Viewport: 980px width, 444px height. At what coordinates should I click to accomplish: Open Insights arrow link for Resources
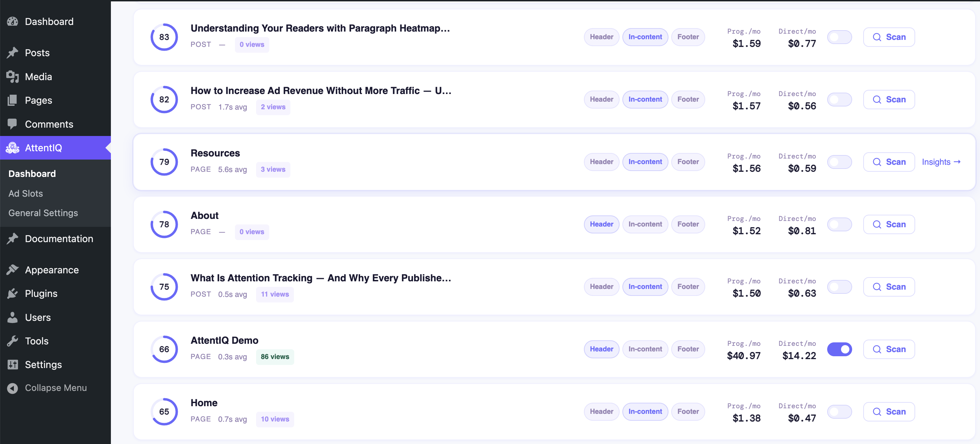point(941,162)
